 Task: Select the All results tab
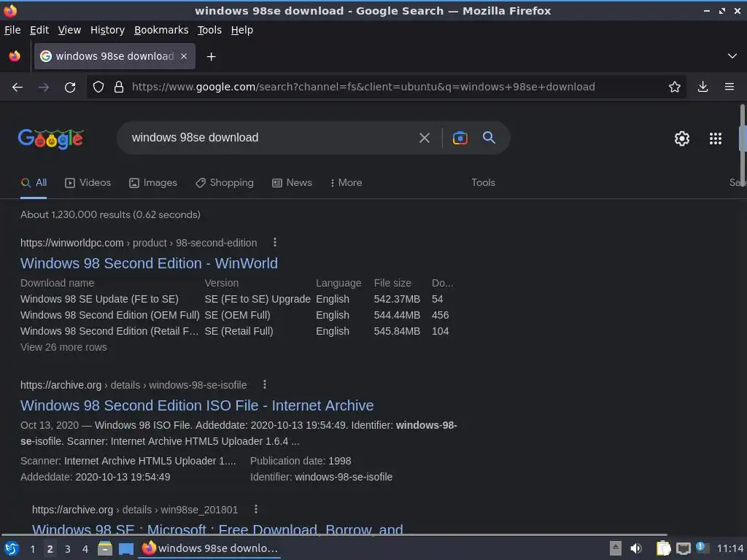(x=34, y=183)
